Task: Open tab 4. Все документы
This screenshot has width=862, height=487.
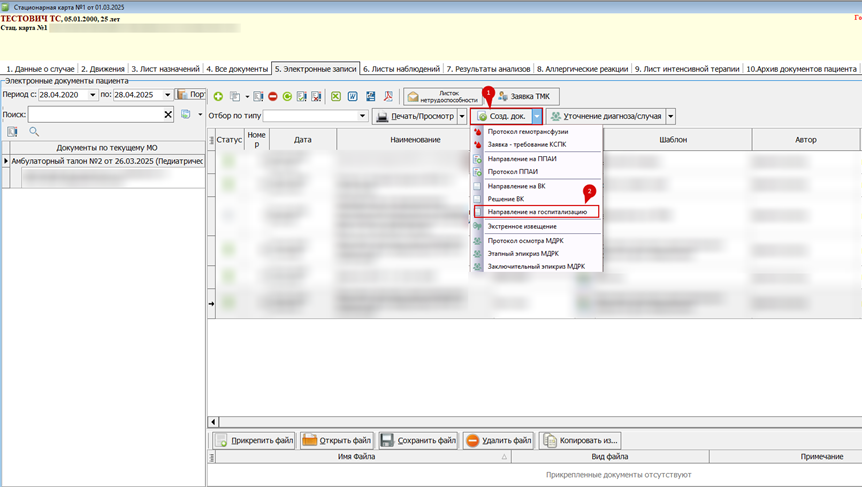Action: tap(237, 69)
